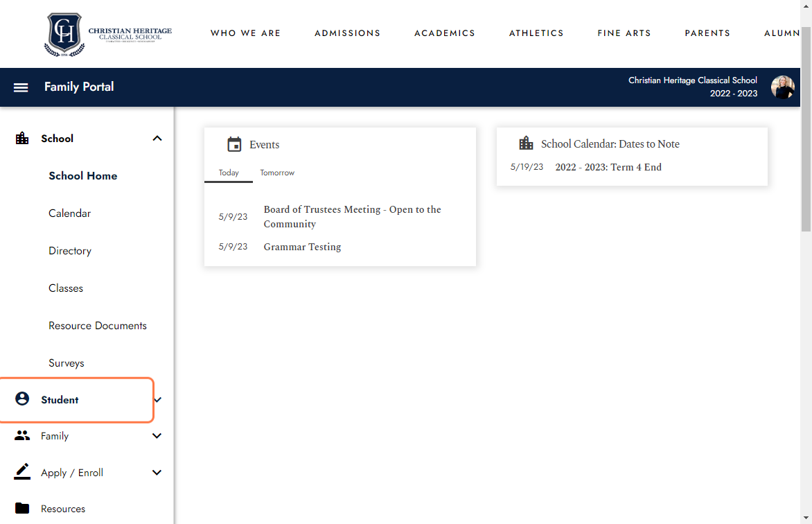
Task: Click the School Calendar building icon
Action: tap(526, 143)
